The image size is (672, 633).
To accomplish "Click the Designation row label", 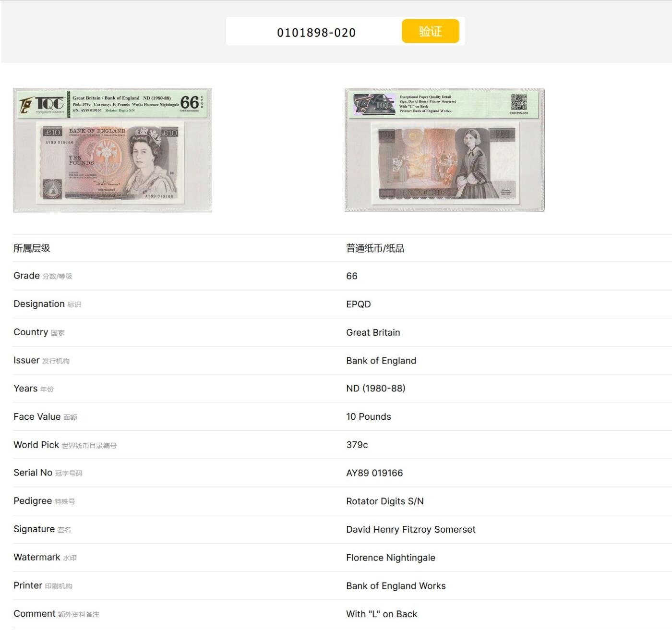I will coord(47,304).
